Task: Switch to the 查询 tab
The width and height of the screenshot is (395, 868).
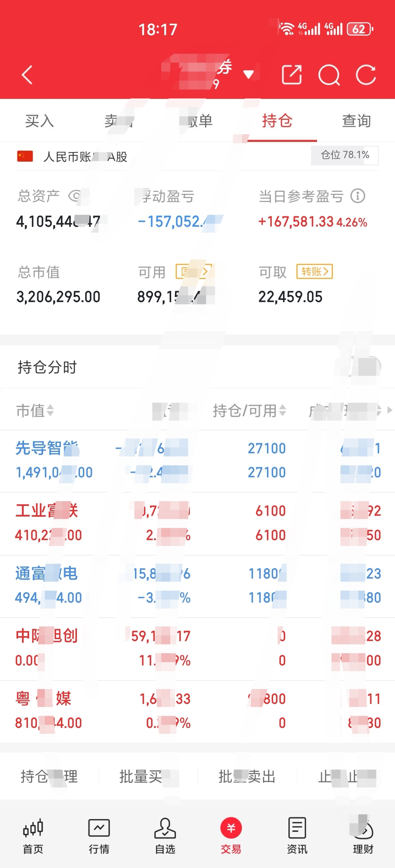Action: pyautogui.click(x=356, y=121)
